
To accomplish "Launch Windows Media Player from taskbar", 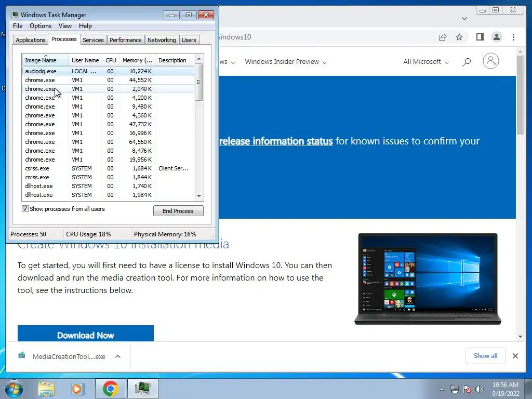I will 78,389.
